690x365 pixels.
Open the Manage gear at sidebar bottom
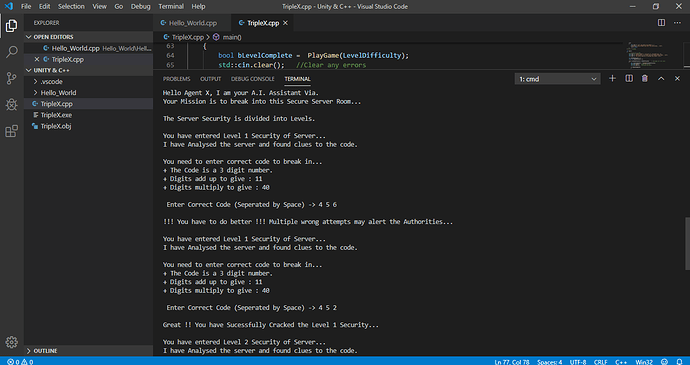pos(11,342)
